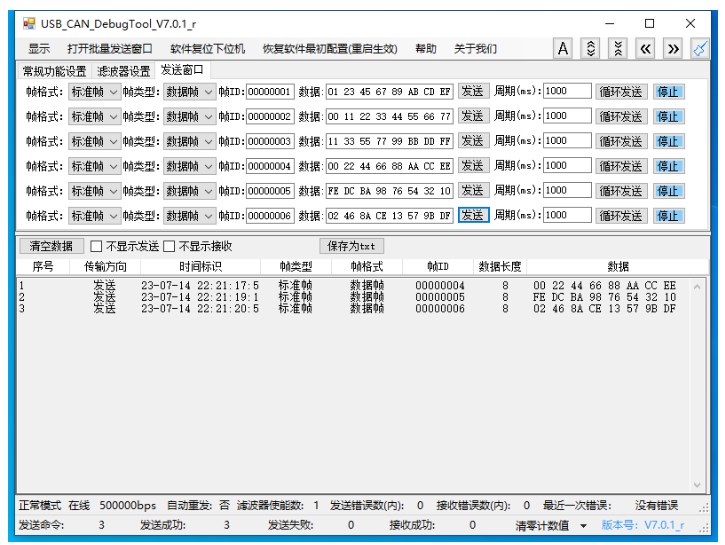The height and width of the screenshot is (545, 725).
Task: Click the 没有错误 status text
Action: click(656, 506)
